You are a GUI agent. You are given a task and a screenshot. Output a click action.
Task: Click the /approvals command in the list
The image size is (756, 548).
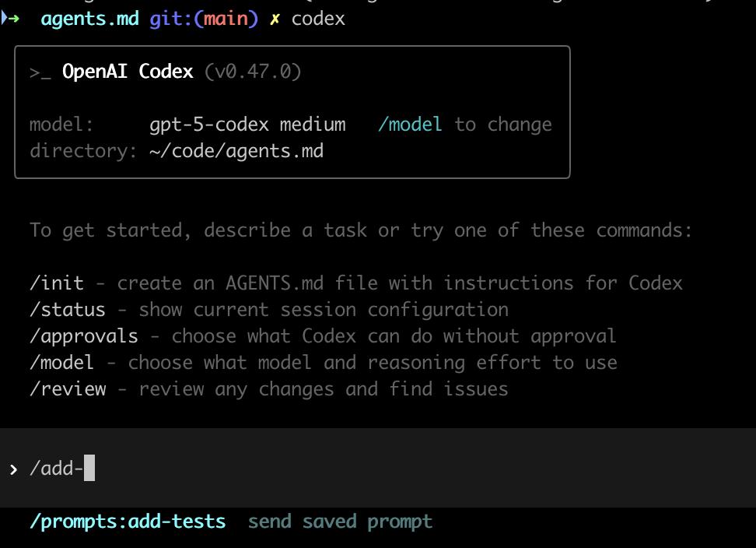pyautogui.click(x=83, y=336)
